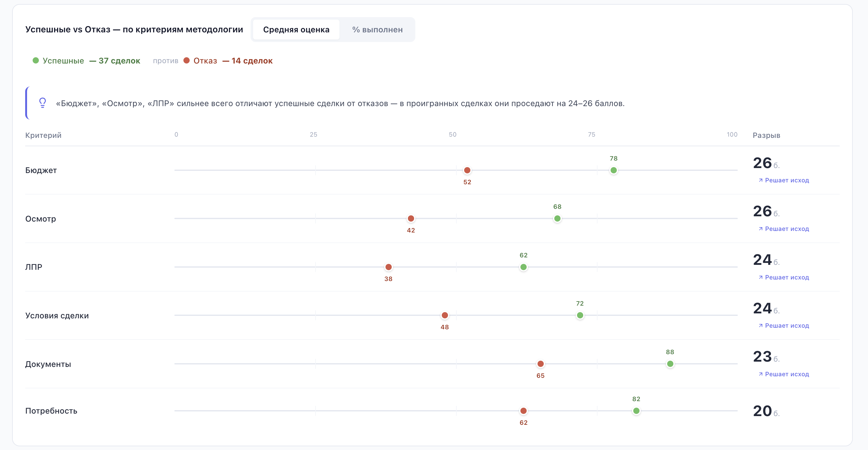
Task: Click the arrow icon beside Документы «Решает исход»
Action: (760, 374)
